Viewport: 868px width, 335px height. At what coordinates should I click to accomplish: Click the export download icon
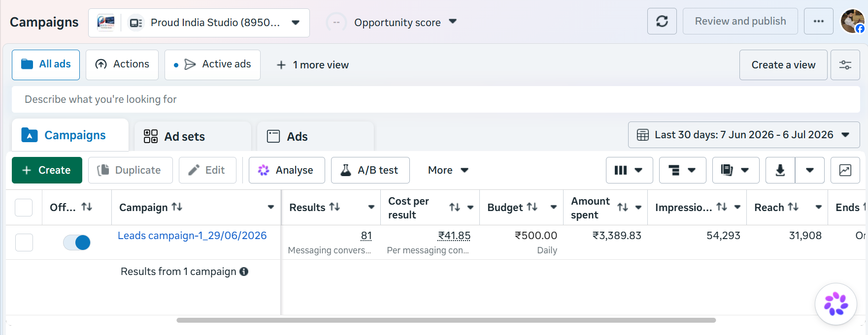(x=780, y=170)
